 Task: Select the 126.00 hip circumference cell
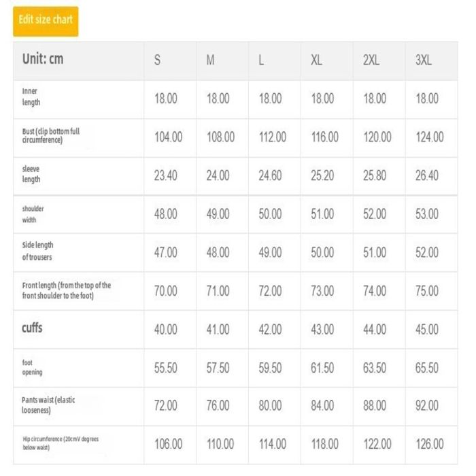point(430,444)
